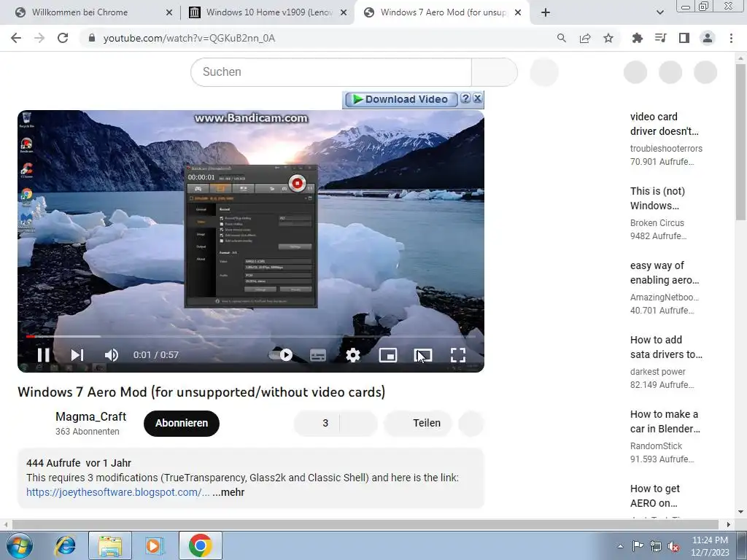Viewport: 747px width, 560px height.
Task: Turn on subtitles in the player
Action: pyautogui.click(x=318, y=355)
